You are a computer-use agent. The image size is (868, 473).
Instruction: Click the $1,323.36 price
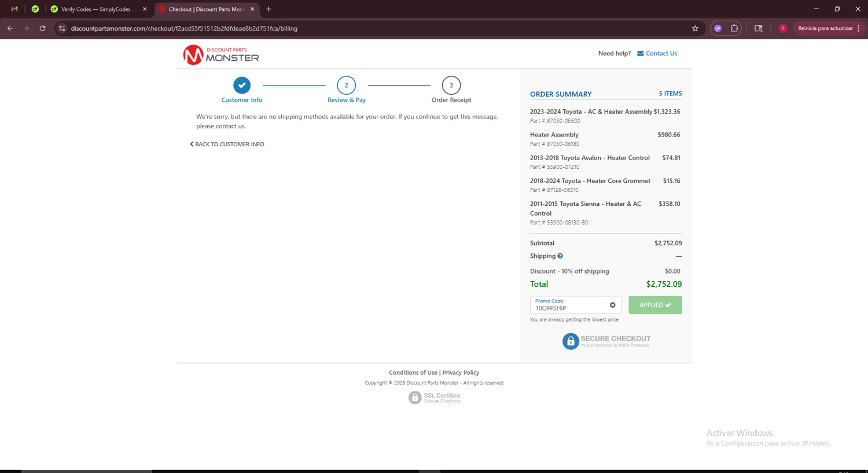[667, 112]
